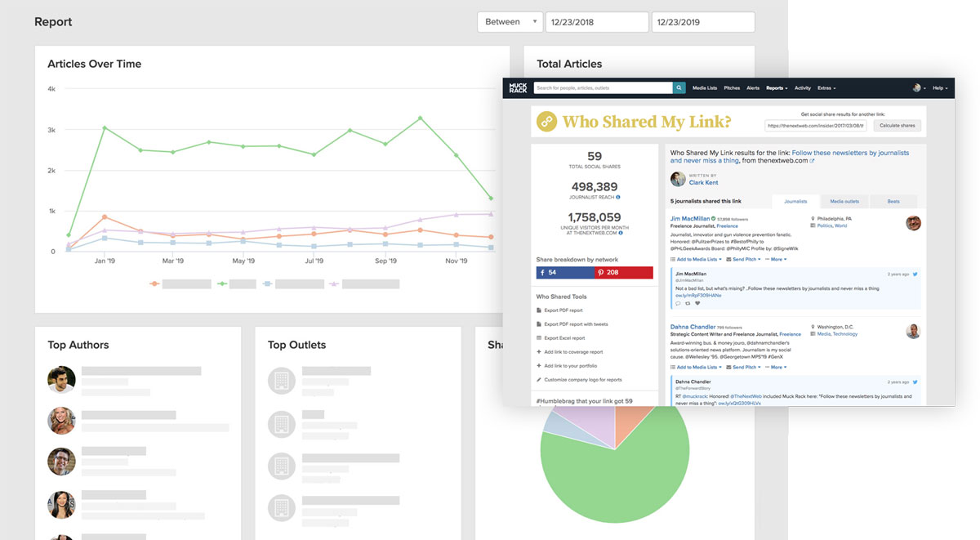
Task: Click the search magnifier button
Action: click(x=679, y=88)
